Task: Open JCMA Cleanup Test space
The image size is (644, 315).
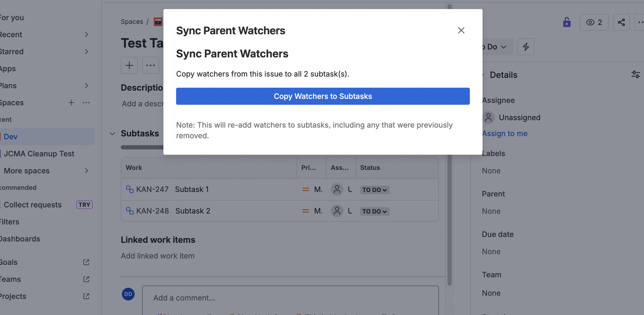Action: point(39,154)
